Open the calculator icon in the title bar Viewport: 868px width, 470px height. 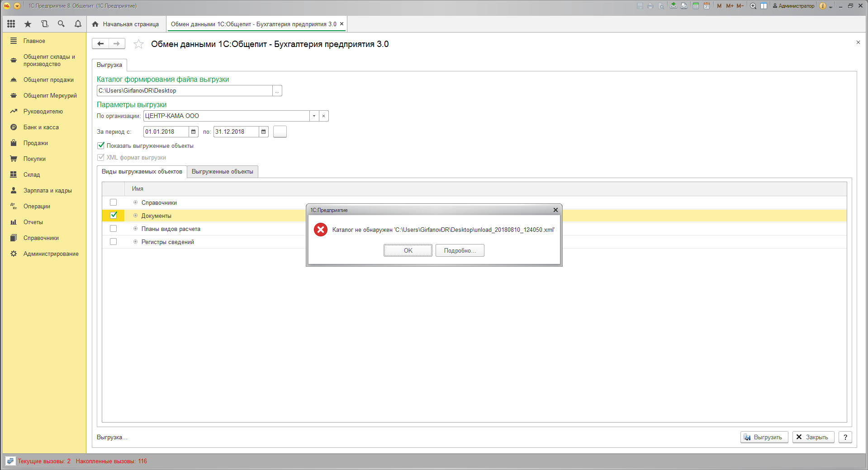click(x=696, y=6)
